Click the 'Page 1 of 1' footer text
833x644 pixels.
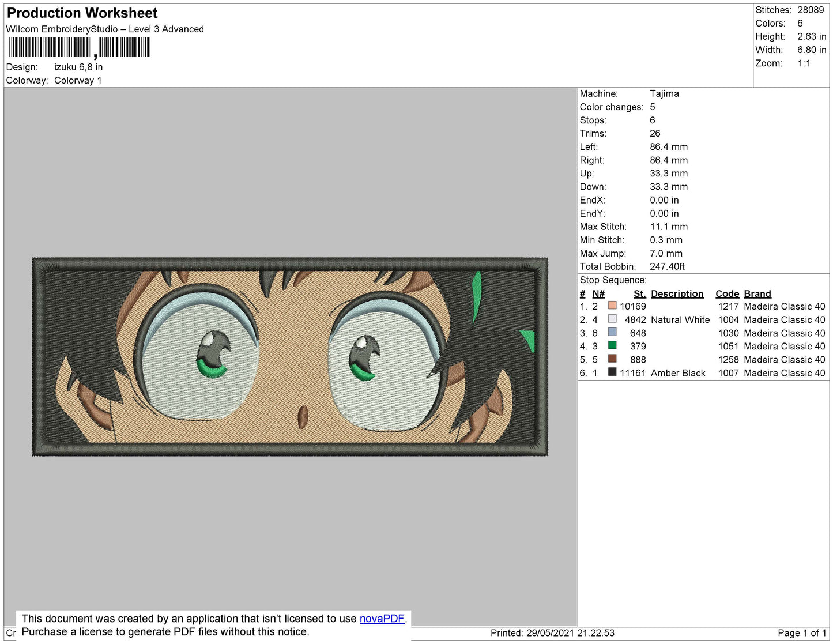[x=802, y=633]
